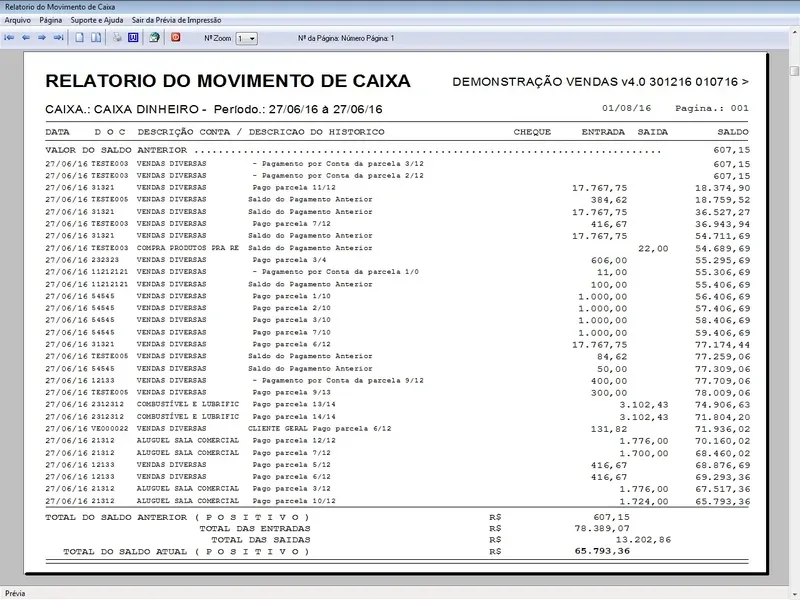Click the Prévia status bar text
This screenshot has width=800, height=600.
[x=16, y=593]
